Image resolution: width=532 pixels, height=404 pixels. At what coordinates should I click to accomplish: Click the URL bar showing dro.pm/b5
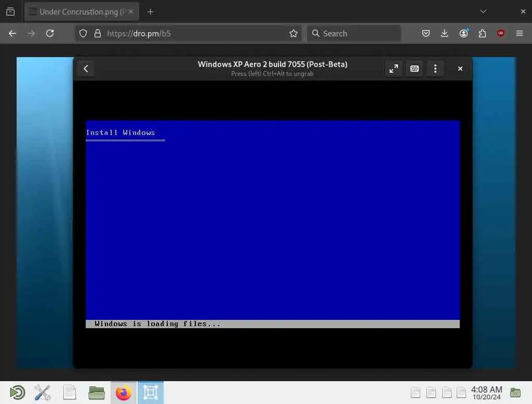pyautogui.click(x=188, y=33)
